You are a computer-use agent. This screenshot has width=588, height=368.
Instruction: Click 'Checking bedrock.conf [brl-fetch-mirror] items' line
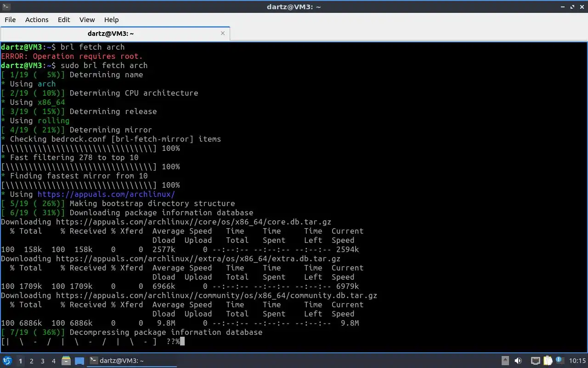tap(111, 139)
